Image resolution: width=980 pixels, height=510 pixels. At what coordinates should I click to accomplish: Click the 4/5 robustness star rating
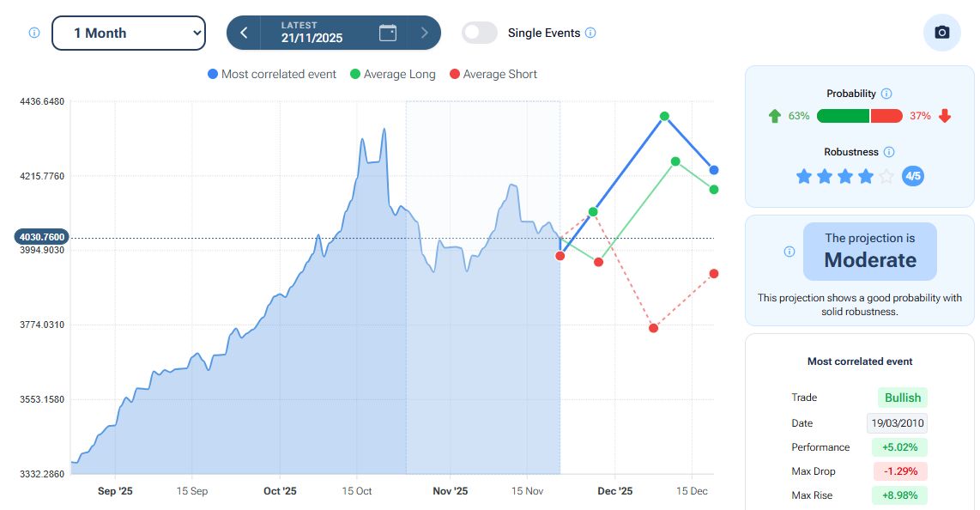[x=859, y=177]
